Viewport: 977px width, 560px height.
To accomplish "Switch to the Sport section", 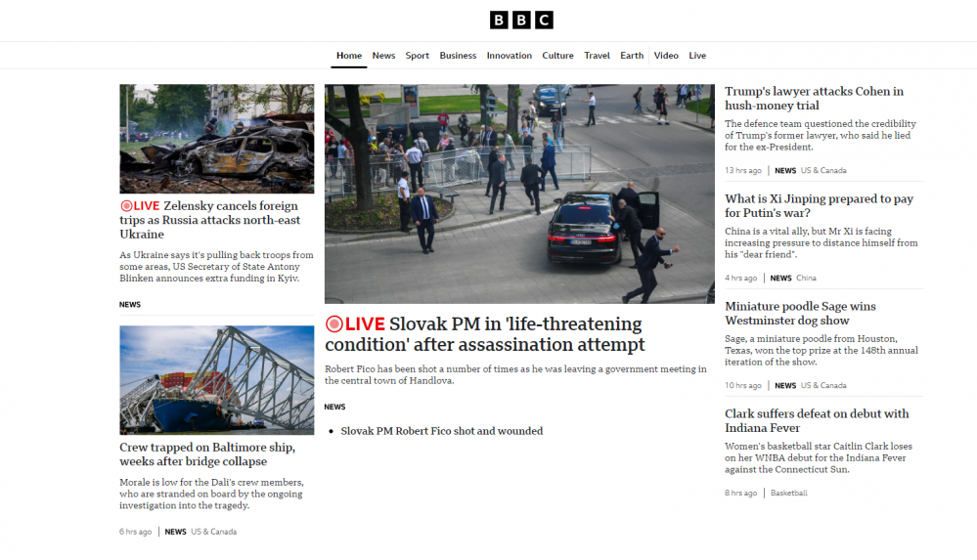I will tap(418, 56).
